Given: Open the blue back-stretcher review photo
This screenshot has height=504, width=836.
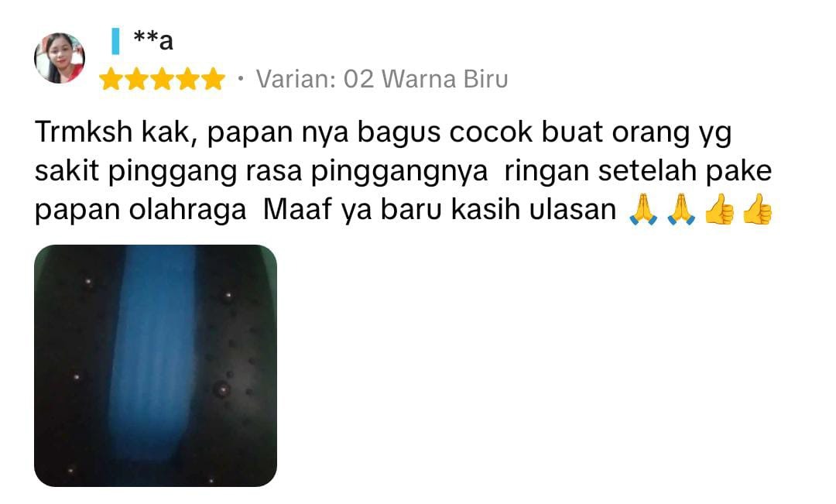Looking at the screenshot, I should [156, 365].
